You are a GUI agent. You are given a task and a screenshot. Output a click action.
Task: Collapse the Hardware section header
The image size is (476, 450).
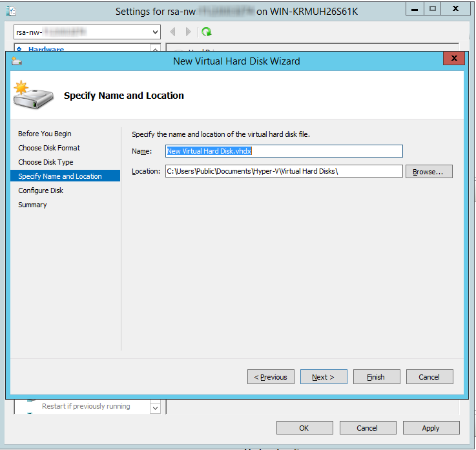pos(19,49)
